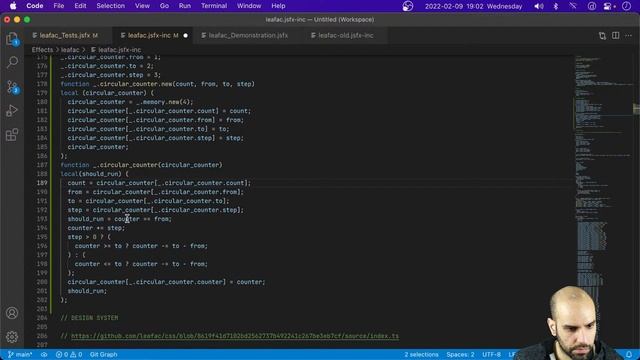
Task: Click the errors and warnings counter
Action: click(69, 354)
